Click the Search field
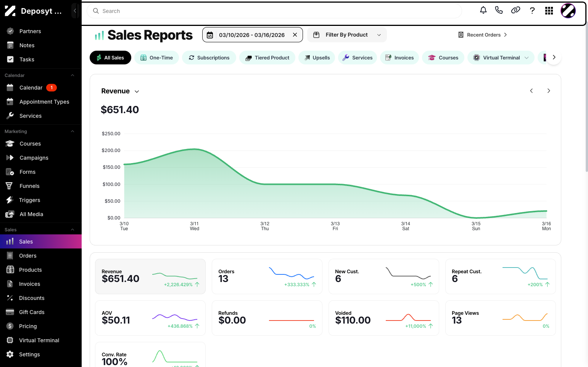588x367 pixels. (274, 11)
